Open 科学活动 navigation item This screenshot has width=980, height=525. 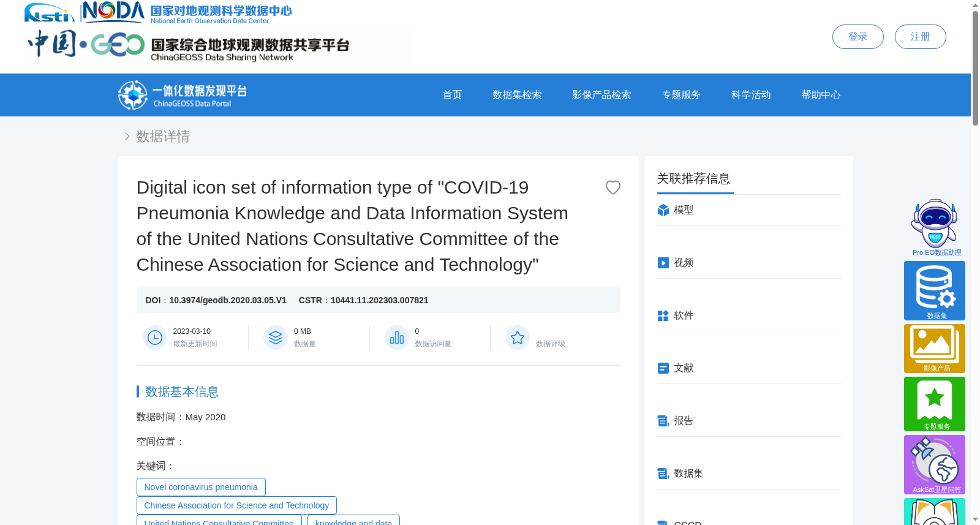(x=751, y=95)
